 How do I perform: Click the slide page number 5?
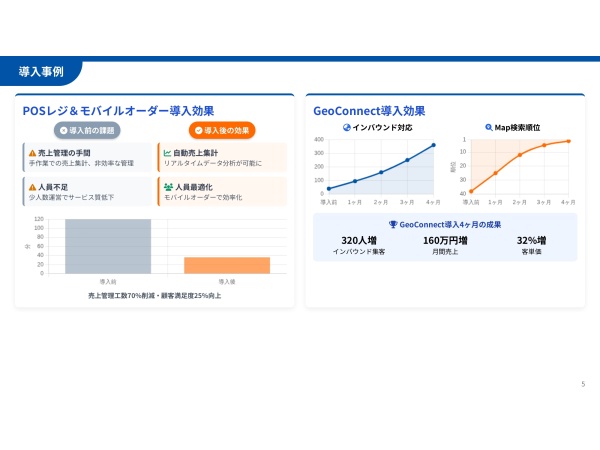[583, 384]
